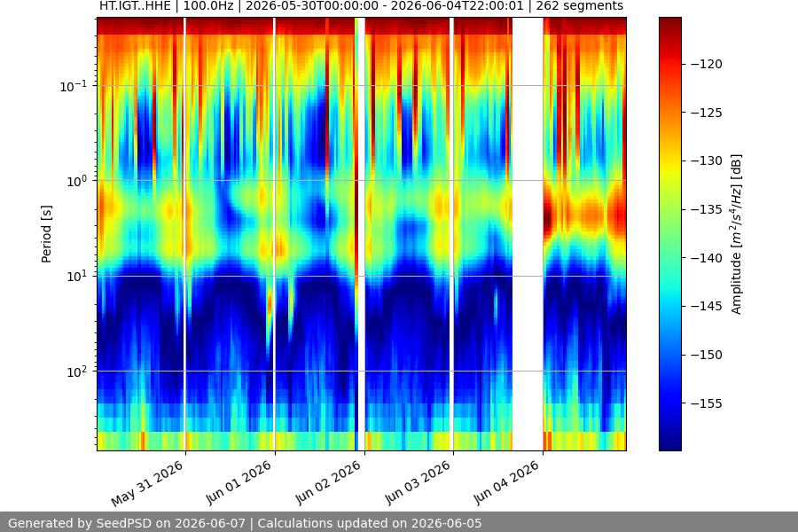798x532 pixels.
Task: Click the −140 colorbar tick label
Action: coord(706,258)
